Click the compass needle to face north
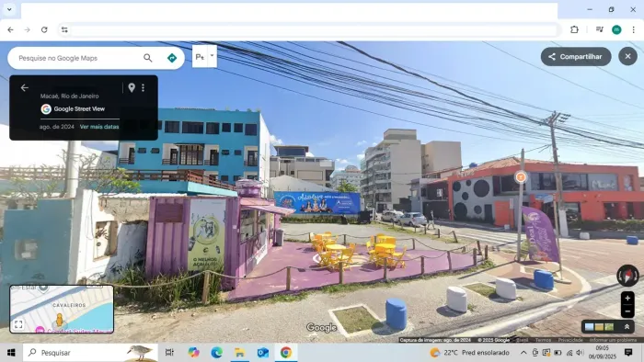Screen dimensions: 644x362 point(627,276)
